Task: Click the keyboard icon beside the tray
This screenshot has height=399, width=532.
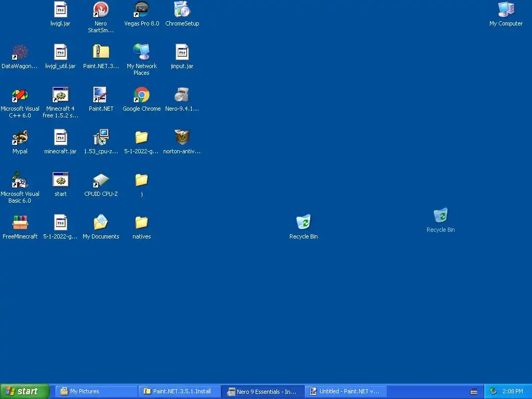Action: 474,392
